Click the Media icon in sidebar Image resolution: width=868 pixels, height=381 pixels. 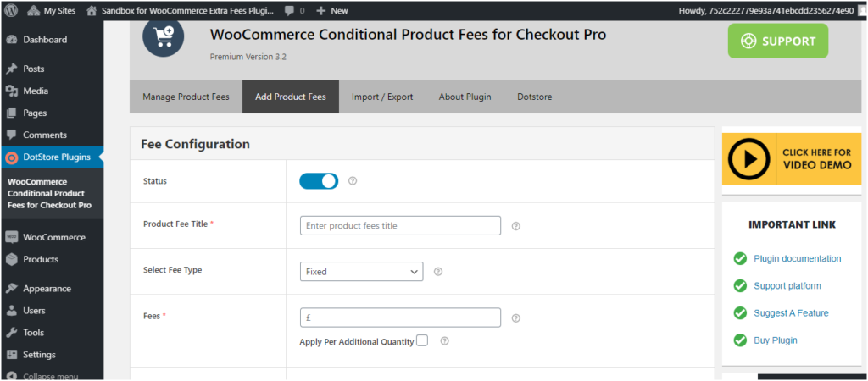(x=12, y=91)
